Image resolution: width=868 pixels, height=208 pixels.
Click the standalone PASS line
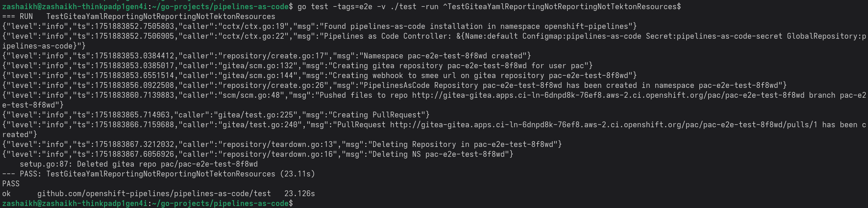coord(11,184)
